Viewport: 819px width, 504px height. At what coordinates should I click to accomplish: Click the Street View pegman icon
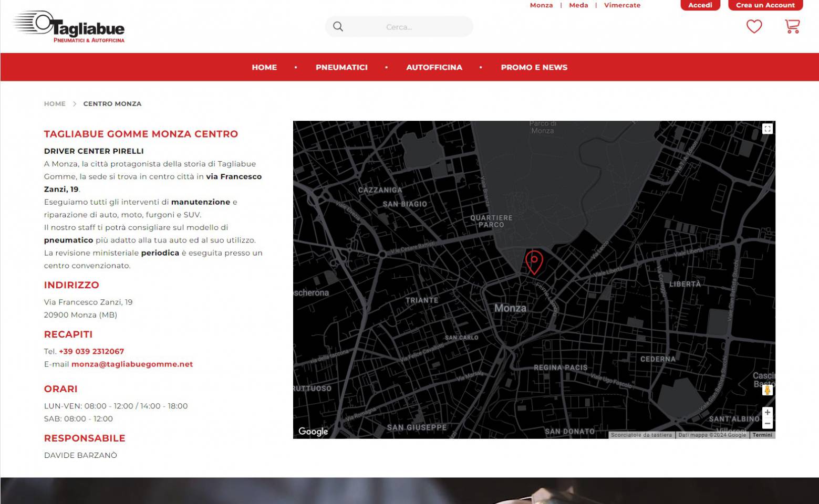coord(767,390)
